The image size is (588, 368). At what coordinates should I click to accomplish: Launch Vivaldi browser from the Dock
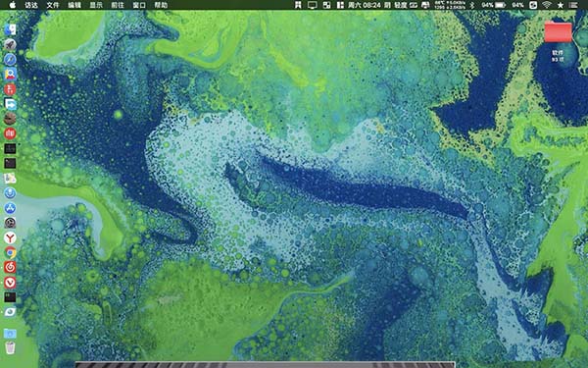(x=10, y=283)
